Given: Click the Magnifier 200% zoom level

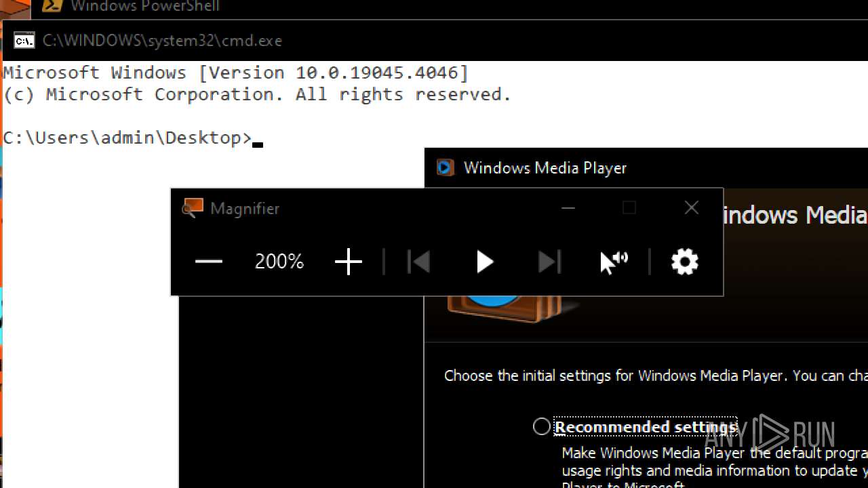Looking at the screenshot, I should pos(279,262).
